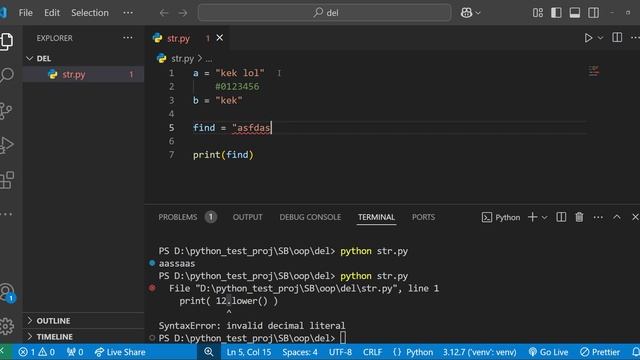Switch to the PORTS tab
Screen dimensions: 640x360
[423, 217]
